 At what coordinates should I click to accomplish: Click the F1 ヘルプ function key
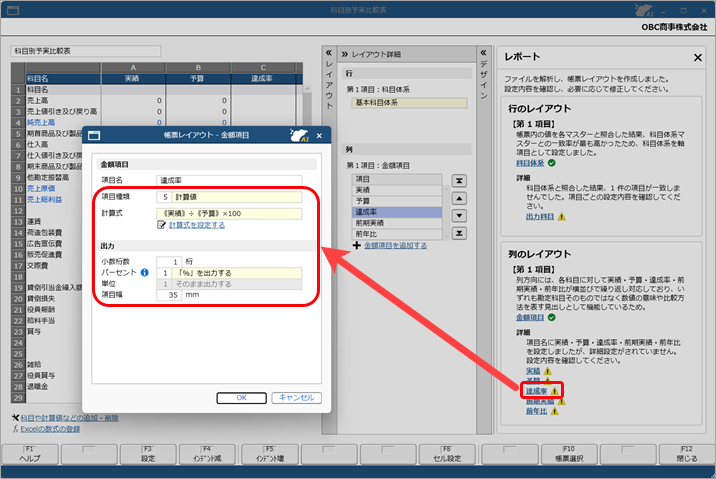click(x=30, y=454)
